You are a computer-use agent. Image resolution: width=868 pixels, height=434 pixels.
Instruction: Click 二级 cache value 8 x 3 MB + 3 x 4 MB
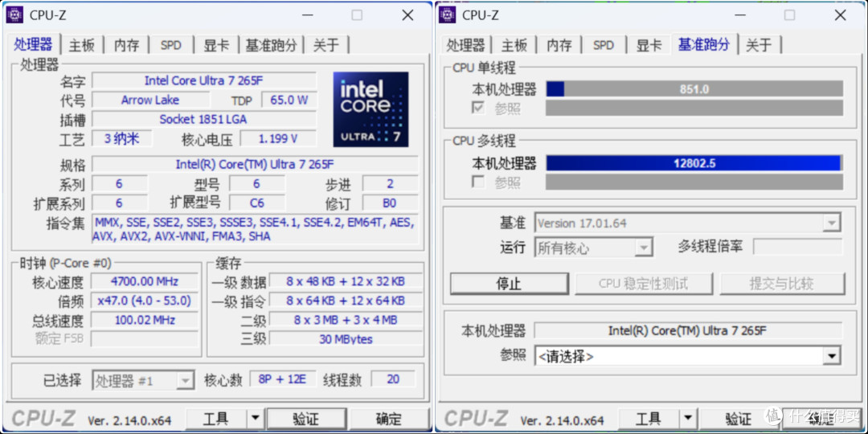346,320
